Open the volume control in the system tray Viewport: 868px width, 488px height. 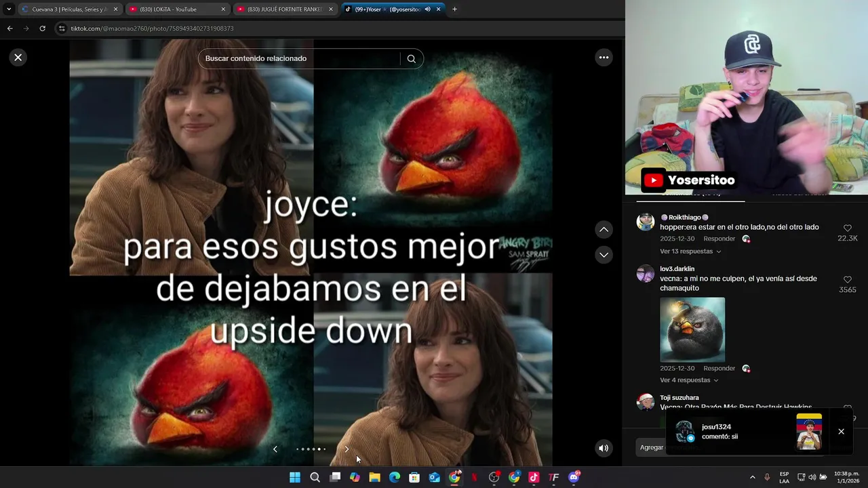pos(812,477)
